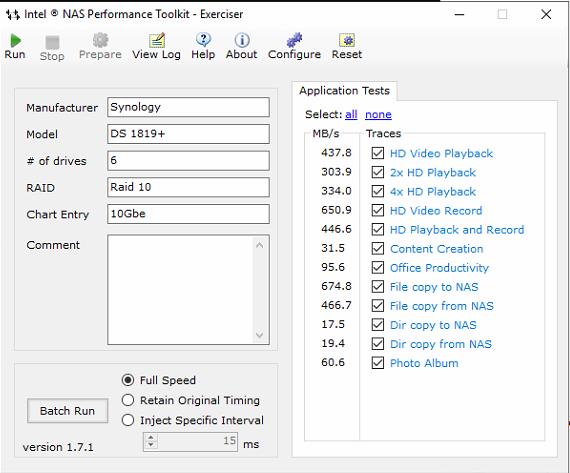Switch to Application Tests tab
Screen dimensions: 570x473
pos(344,91)
